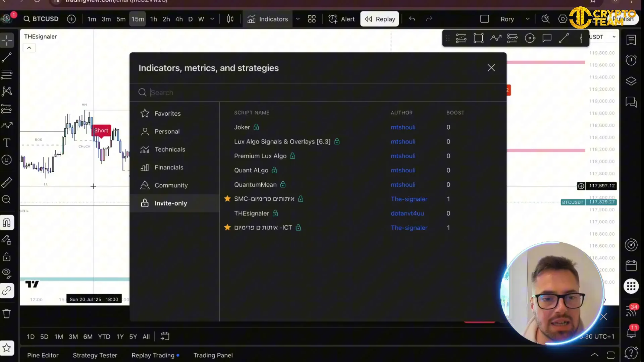Open indicator templates grid
The width and height of the screenshot is (644, 362).
point(312,19)
